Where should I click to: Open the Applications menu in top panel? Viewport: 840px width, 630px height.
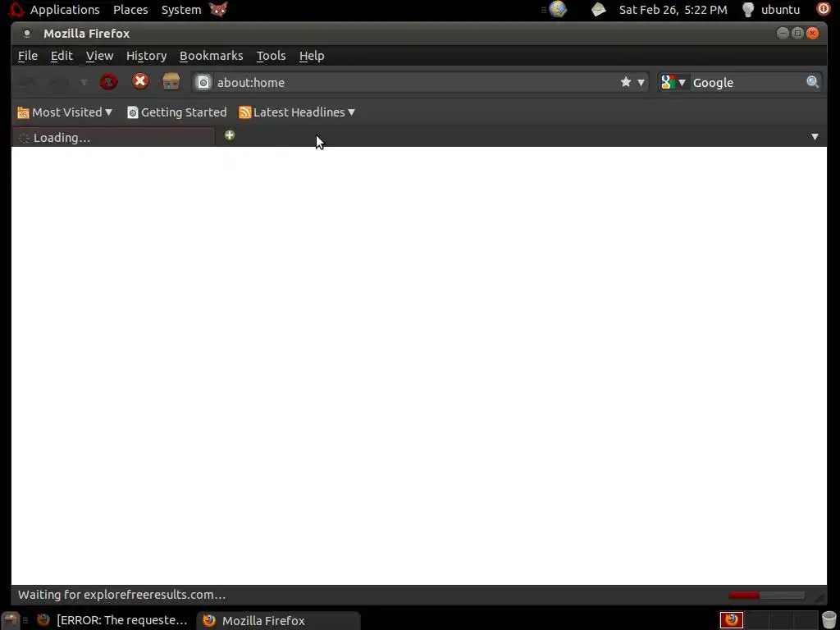(65, 10)
